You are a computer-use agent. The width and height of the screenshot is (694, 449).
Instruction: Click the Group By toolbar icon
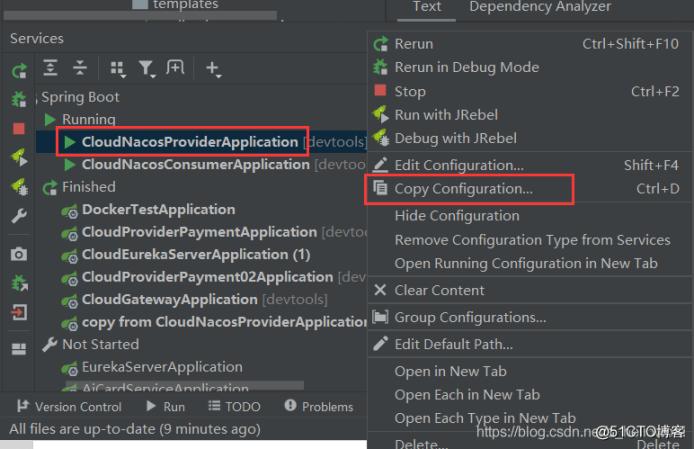point(117,68)
